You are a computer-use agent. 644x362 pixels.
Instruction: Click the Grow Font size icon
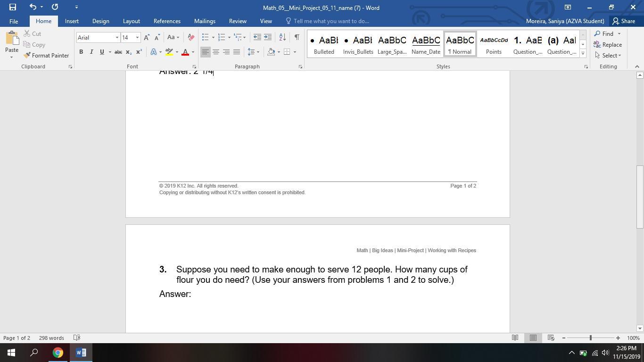147,37
